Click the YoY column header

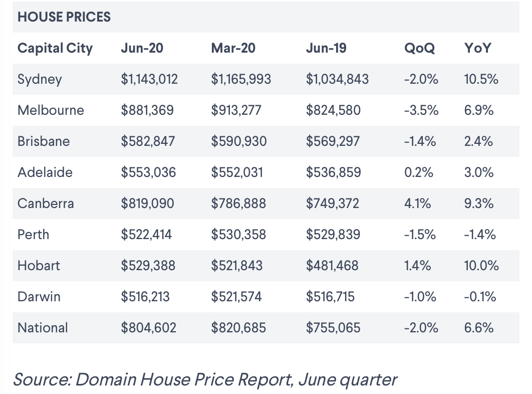(478, 48)
